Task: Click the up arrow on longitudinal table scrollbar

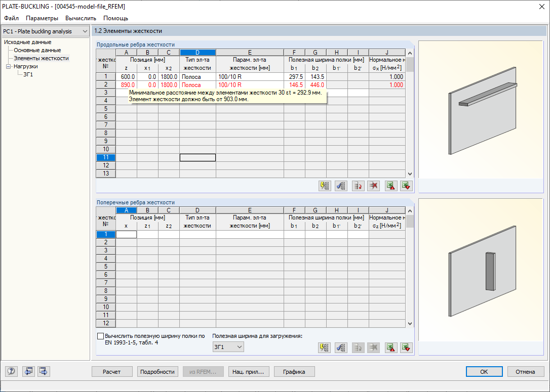Action: click(x=410, y=53)
